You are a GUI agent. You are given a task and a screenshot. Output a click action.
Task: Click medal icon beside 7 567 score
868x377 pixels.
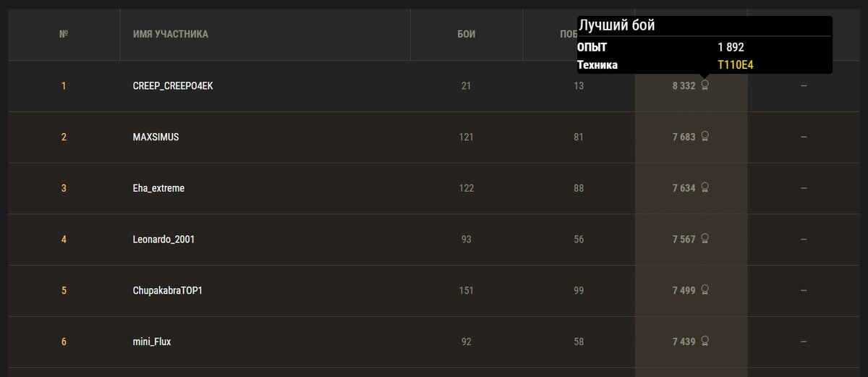(x=705, y=238)
